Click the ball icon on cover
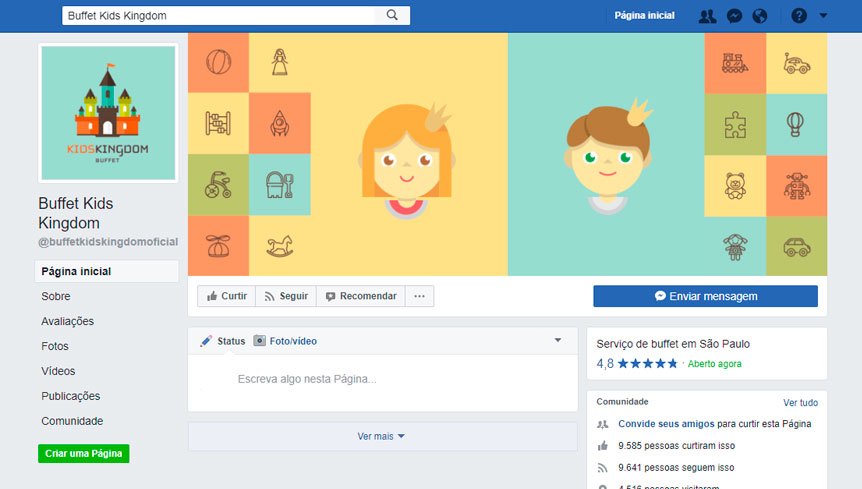 (x=218, y=62)
